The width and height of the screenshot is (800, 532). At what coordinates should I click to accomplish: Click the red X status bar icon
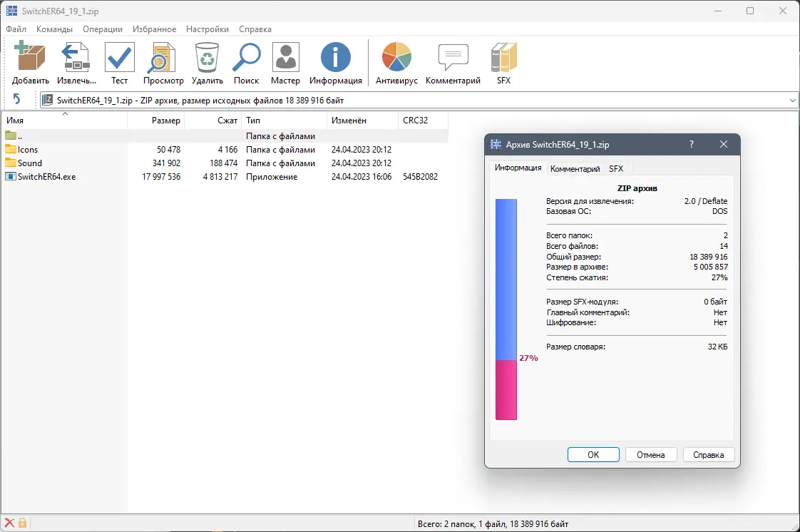pos(9,523)
